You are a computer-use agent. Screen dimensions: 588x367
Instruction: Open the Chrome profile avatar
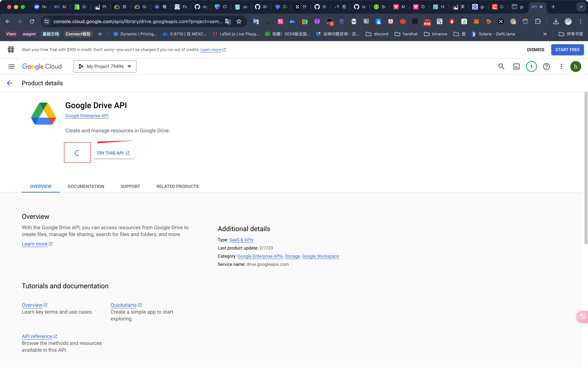[x=568, y=21]
